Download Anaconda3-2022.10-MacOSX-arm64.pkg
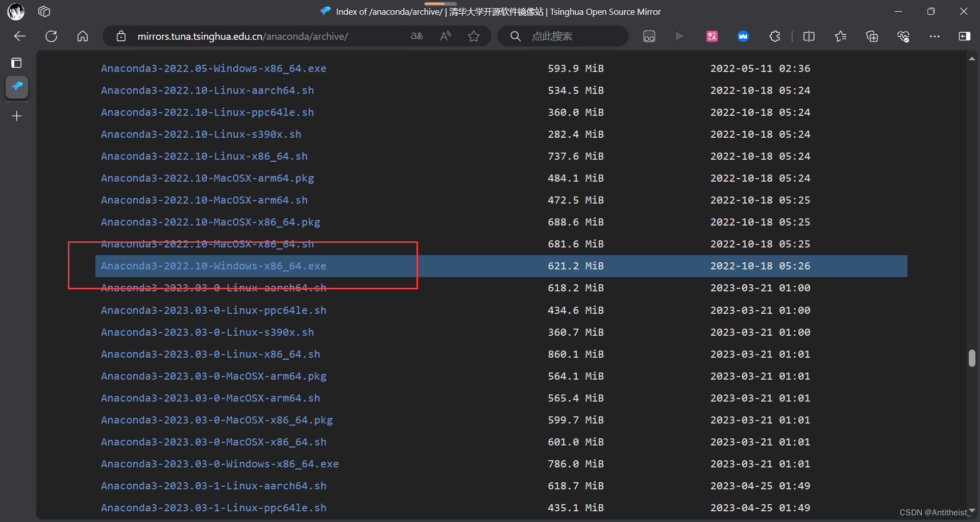This screenshot has height=522, width=980. pyautogui.click(x=207, y=178)
